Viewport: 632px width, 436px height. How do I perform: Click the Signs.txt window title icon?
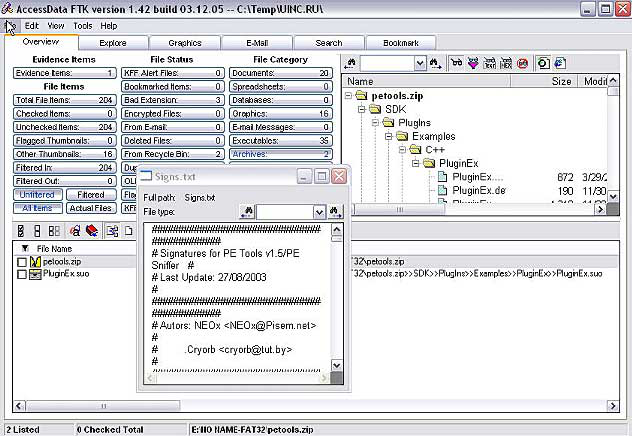[x=146, y=176]
